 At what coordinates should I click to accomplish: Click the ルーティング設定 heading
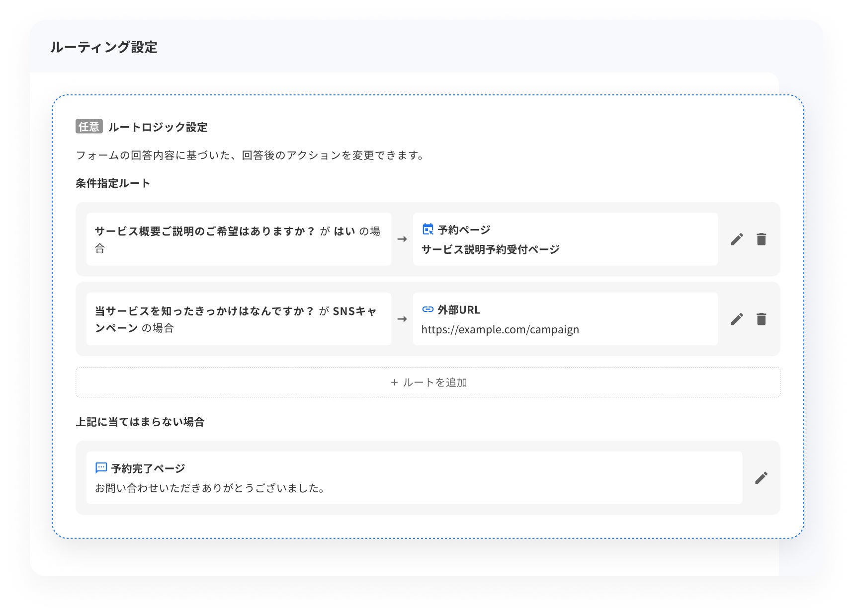coord(103,48)
